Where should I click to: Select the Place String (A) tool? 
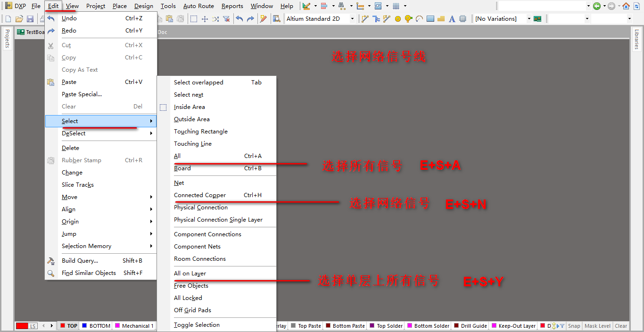(452, 19)
